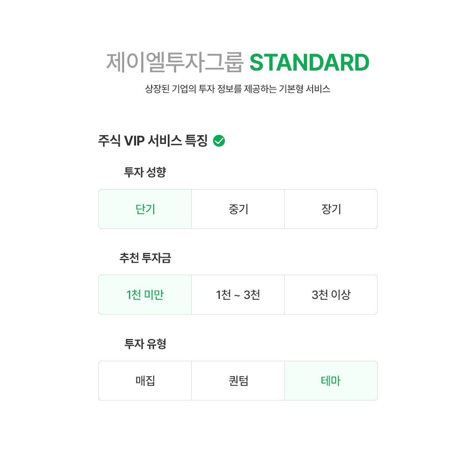Click 주식 at the heading's start
Screen dimensions: 476x452
pos(109,141)
